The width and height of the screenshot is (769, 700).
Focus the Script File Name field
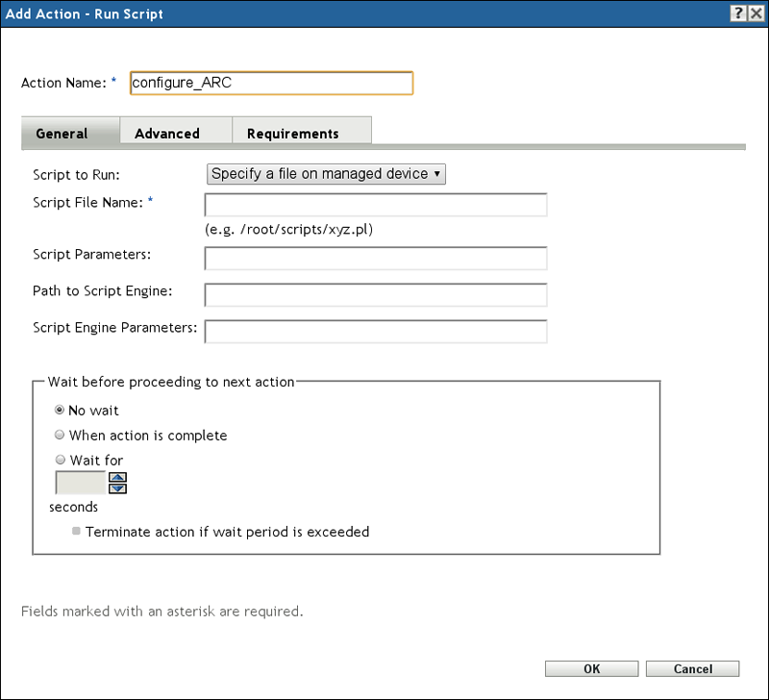point(375,205)
